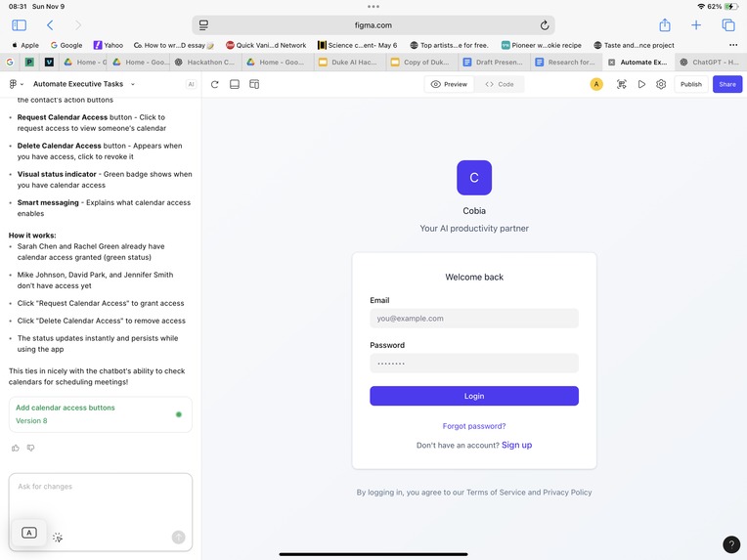Open the Apple bookmark

(25, 45)
